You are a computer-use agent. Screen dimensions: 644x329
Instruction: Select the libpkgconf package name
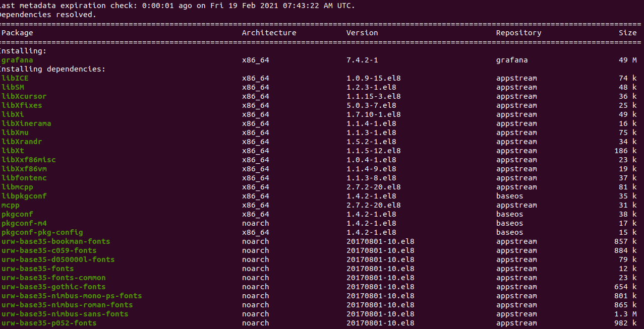tap(24, 196)
